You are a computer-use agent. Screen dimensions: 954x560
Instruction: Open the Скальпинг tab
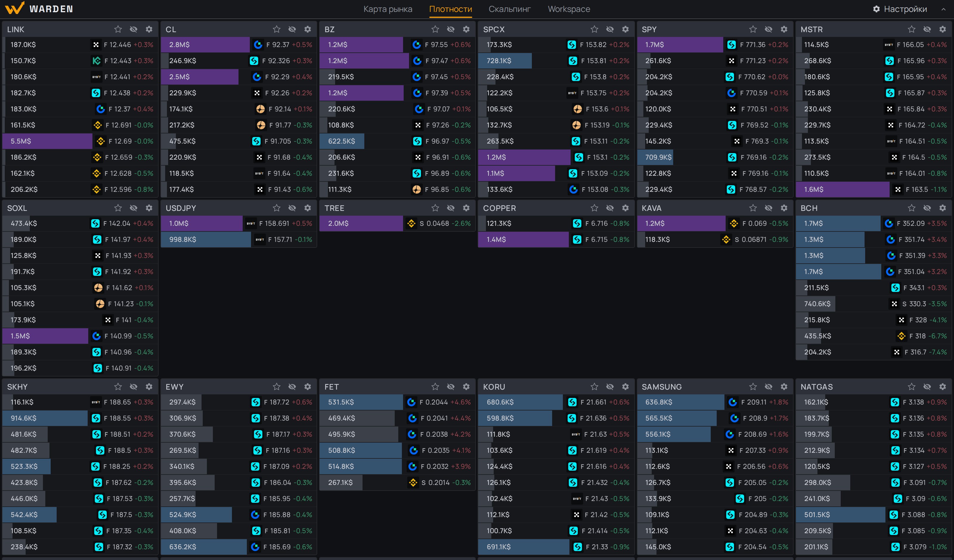[509, 9]
